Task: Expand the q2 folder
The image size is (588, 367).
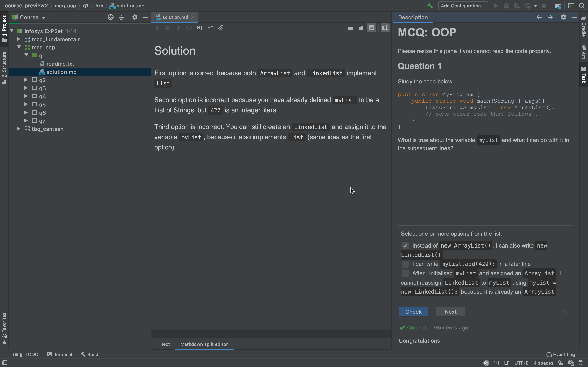Action: click(x=26, y=80)
